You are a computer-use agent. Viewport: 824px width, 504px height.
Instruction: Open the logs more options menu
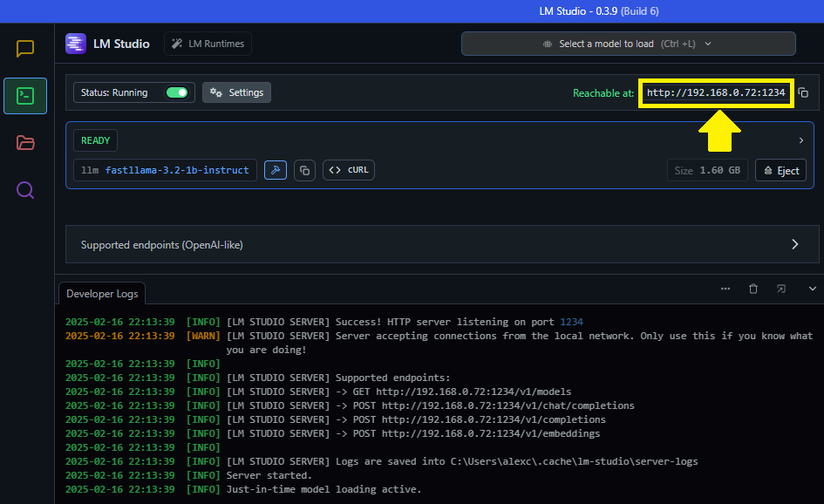[x=725, y=289]
